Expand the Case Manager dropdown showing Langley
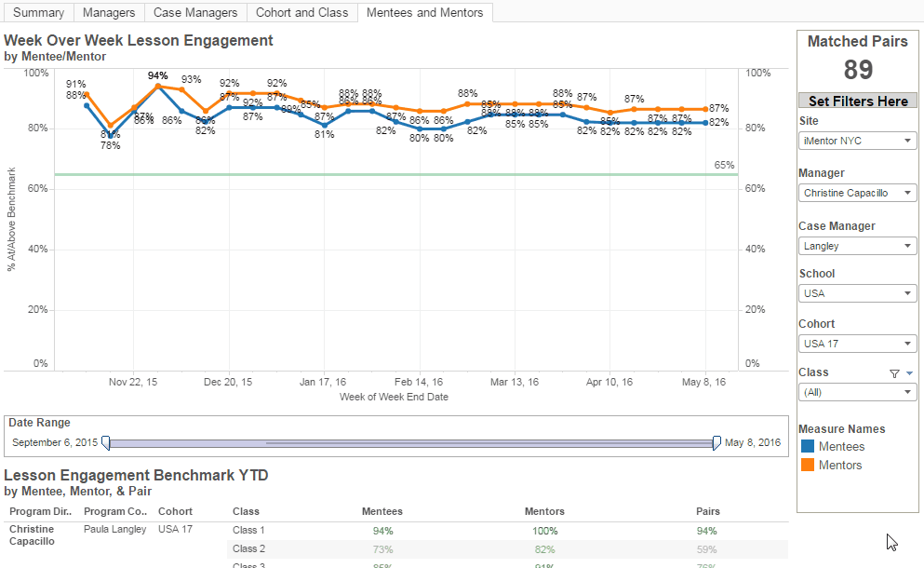This screenshot has width=924, height=568. tap(857, 246)
